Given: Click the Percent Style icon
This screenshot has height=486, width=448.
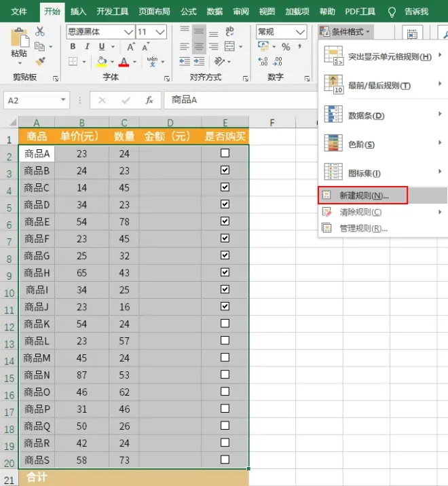Looking at the screenshot, I should point(286,47).
